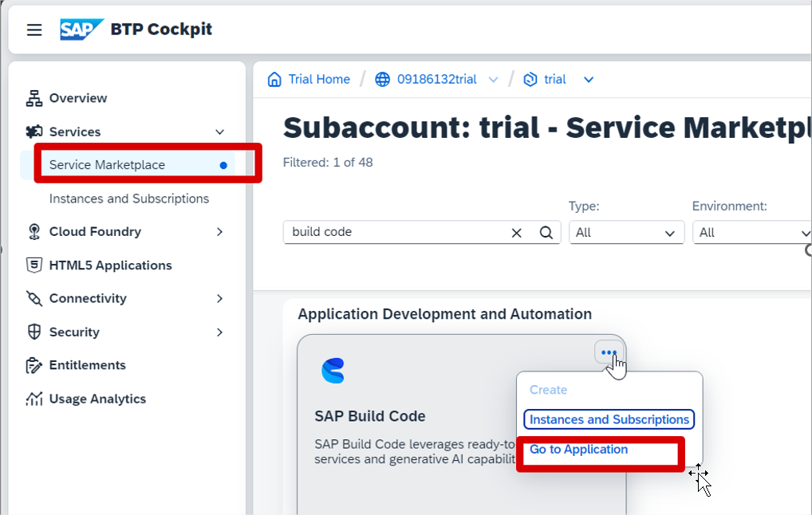Open the three-dots actions on SAP Build Code

(x=609, y=352)
